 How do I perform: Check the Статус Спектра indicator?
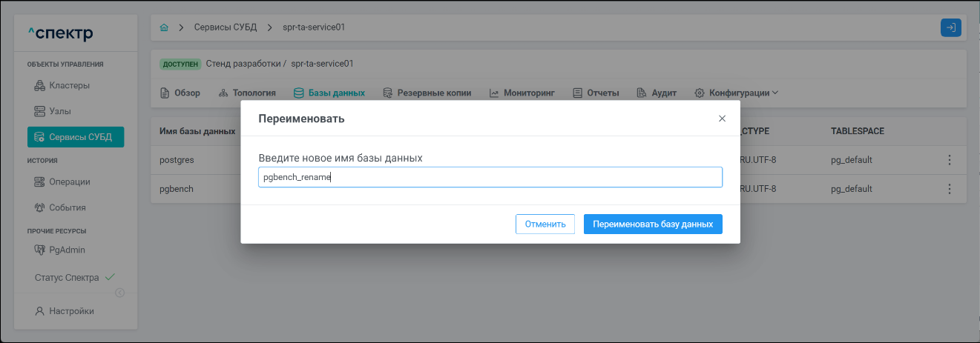point(74,278)
